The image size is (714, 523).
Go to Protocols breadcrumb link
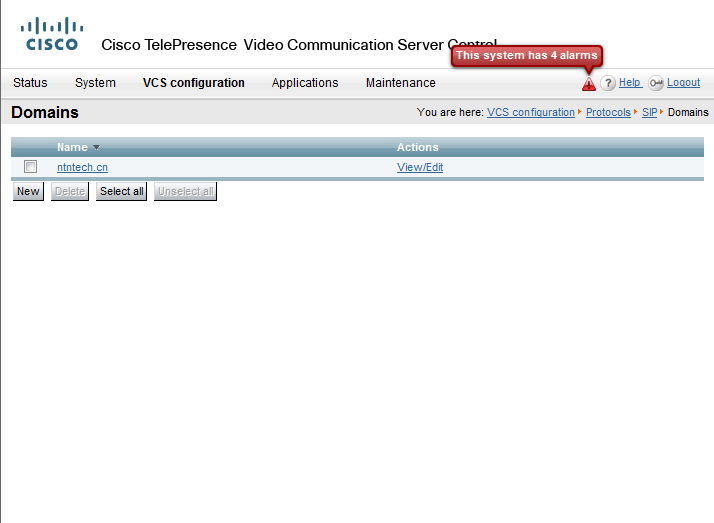608,112
